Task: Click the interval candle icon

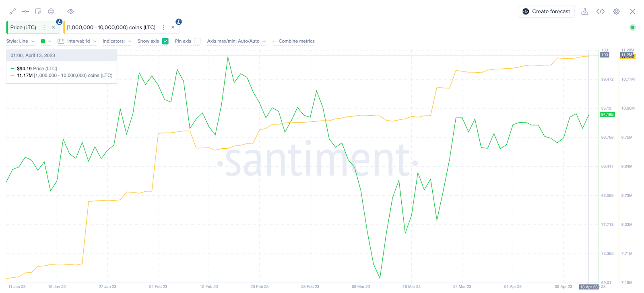Action: coord(61,41)
